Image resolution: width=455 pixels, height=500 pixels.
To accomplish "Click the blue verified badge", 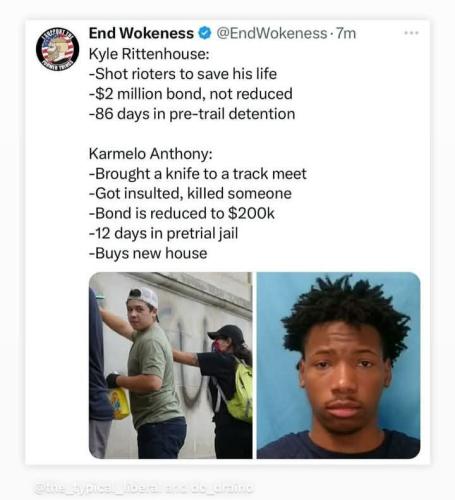I will click(205, 33).
